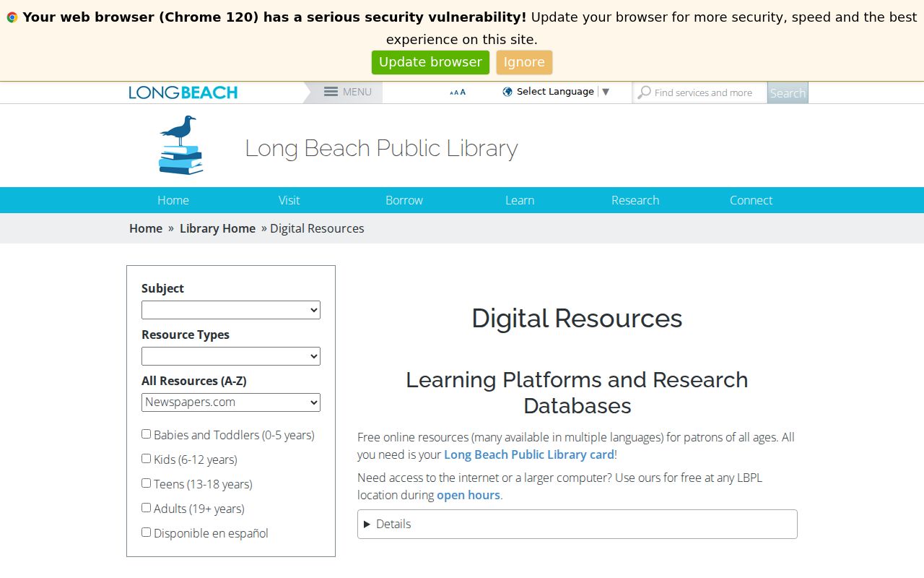Viewport: 924px width, 578px height.
Task: Click the Home breadcrumb link
Action: (x=146, y=228)
